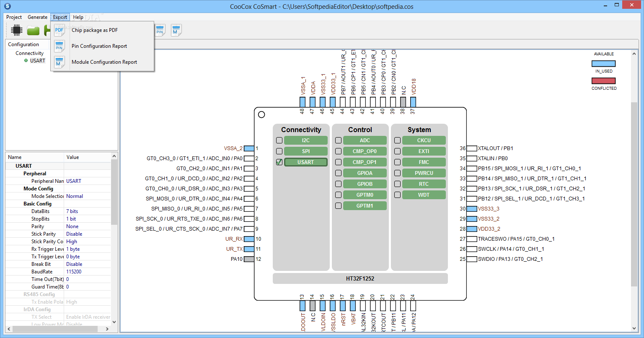Enable the GPTM0 checkbox
Viewport: 644px width, 338px height.
[x=339, y=195]
